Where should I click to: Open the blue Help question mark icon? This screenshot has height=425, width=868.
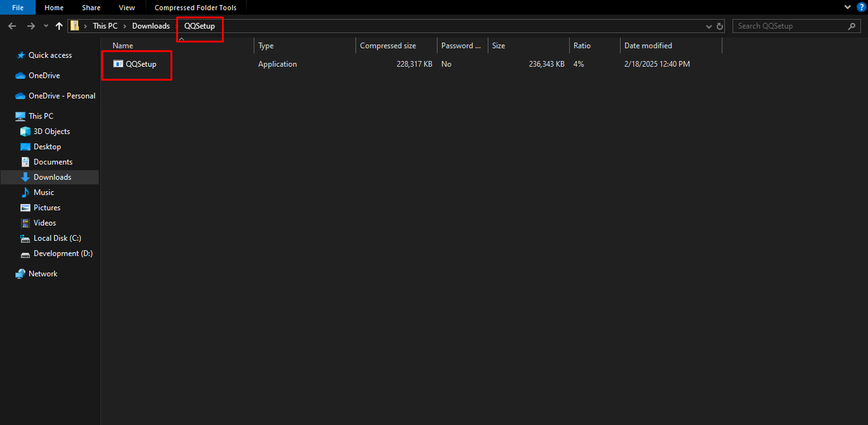[x=862, y=7]
